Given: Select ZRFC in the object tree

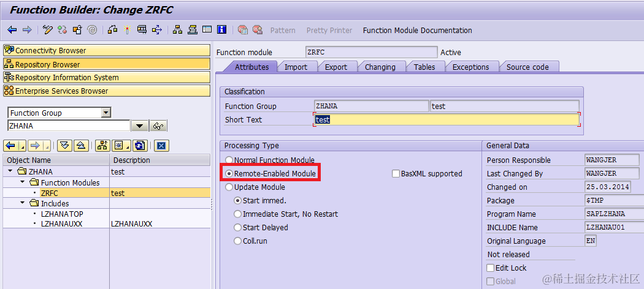Looking at the screenshot, I should click(x=49, y=193).
